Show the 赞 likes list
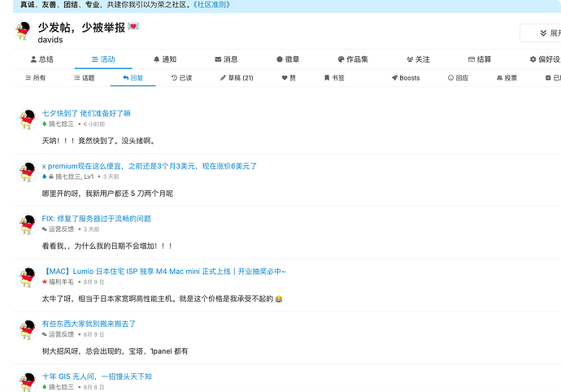This screenshot has height=392, width=561. point(289,78)
